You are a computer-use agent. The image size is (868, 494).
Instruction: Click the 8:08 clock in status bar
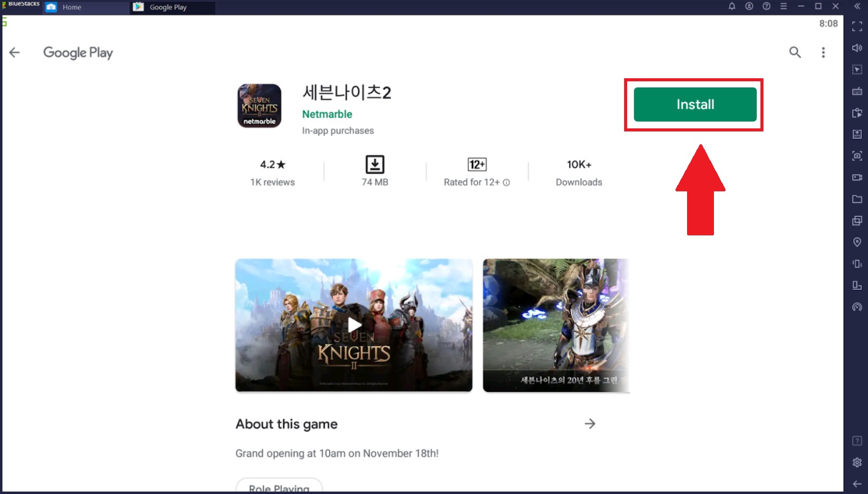coord(828,23)
